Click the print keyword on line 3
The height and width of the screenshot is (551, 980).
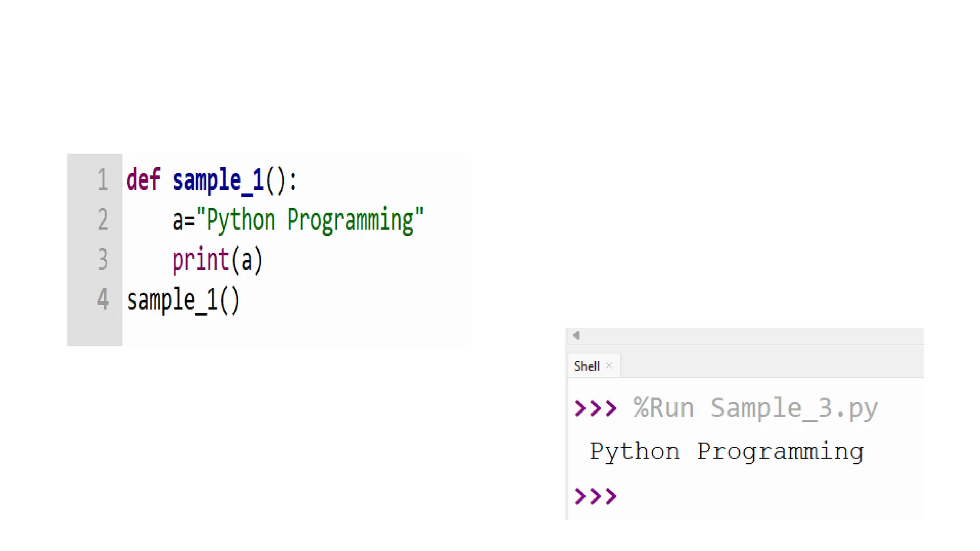click(200, 260)
